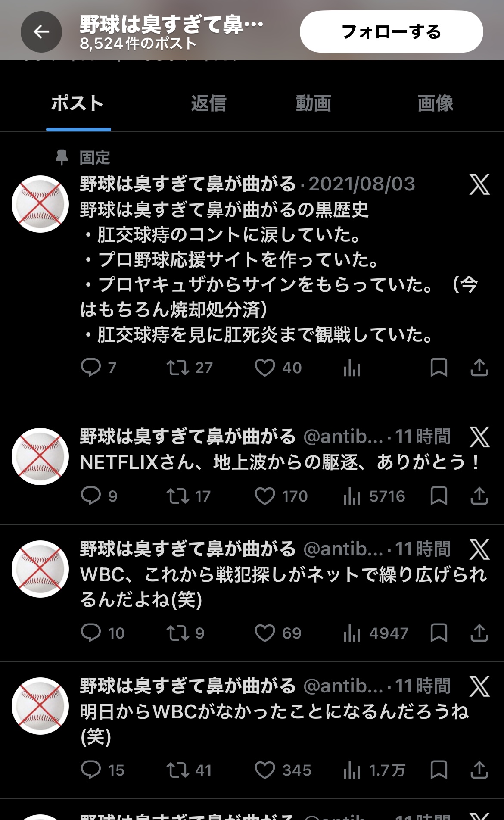Tap the back arrow button

point(41,32)
